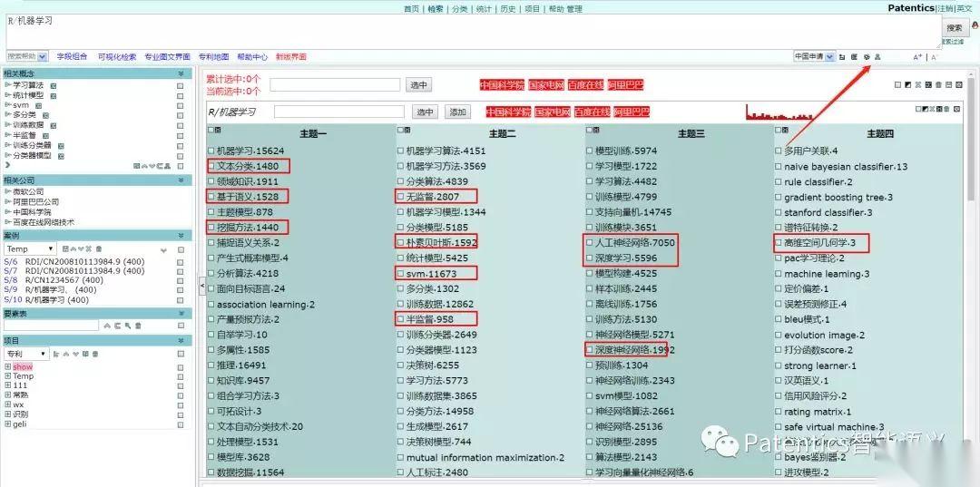Click the red 国家电网 tag in top row
This screenshot has height=487, width=980.
pyautogui.click(x=545, y=85)
